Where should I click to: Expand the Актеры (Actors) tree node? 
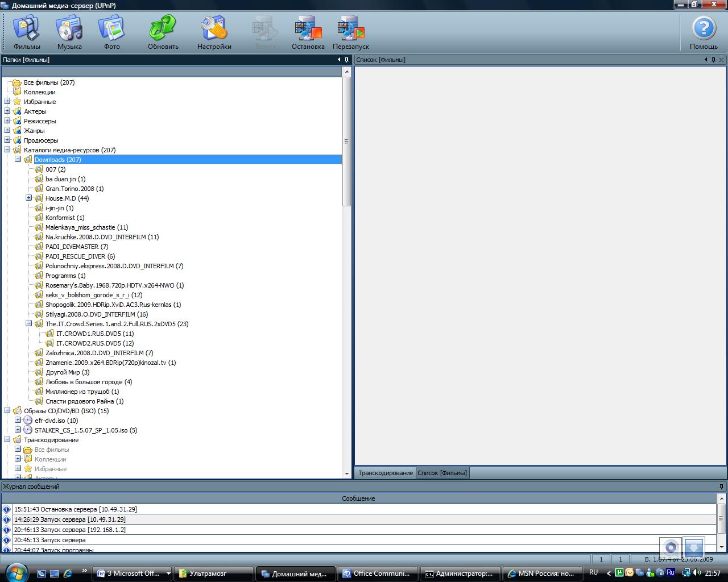pos(7,111)
